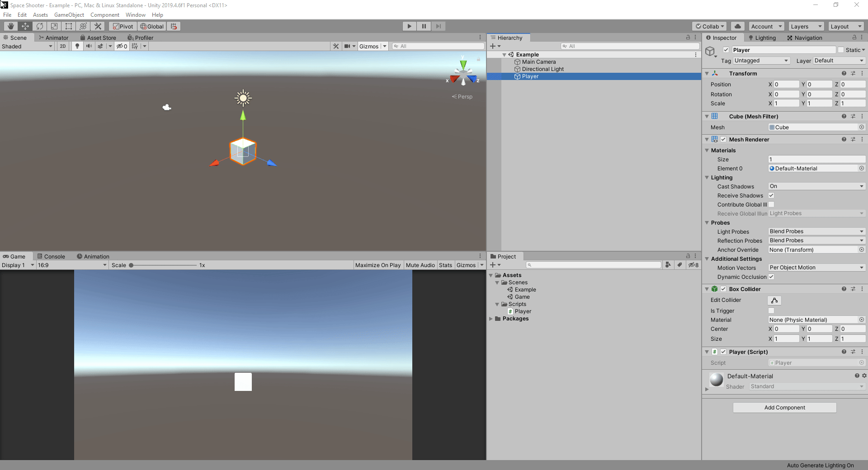Click the Edit Collider button

pyautogui.click(x=774, y=300)
